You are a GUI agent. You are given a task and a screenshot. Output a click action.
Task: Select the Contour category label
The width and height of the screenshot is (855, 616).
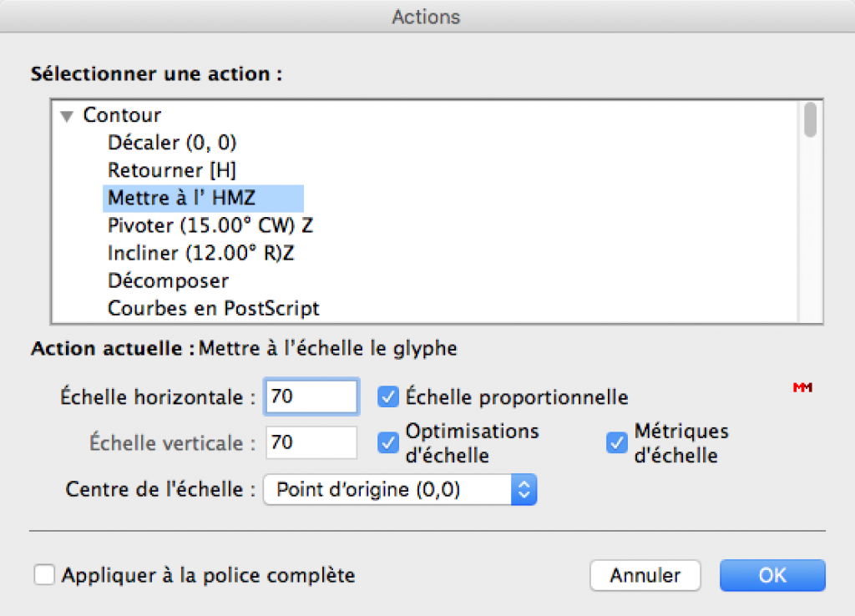pos(122,115)
